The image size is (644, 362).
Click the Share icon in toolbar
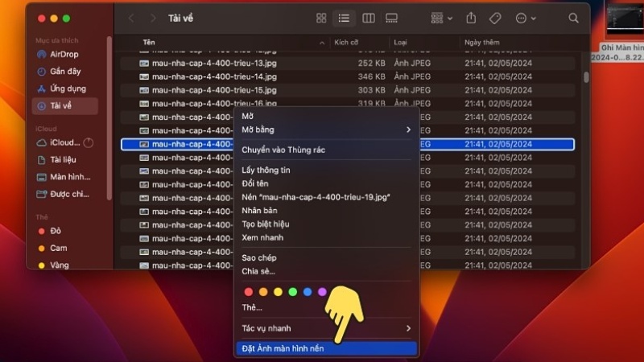coord(471,18)
